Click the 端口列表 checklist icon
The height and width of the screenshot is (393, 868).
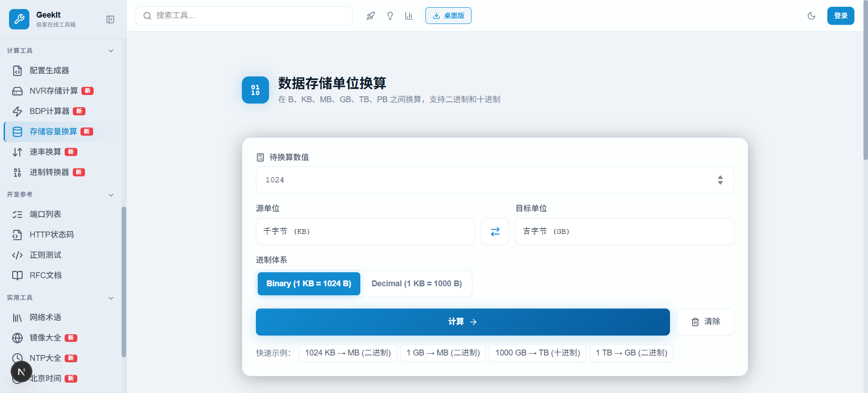point(17,214)
